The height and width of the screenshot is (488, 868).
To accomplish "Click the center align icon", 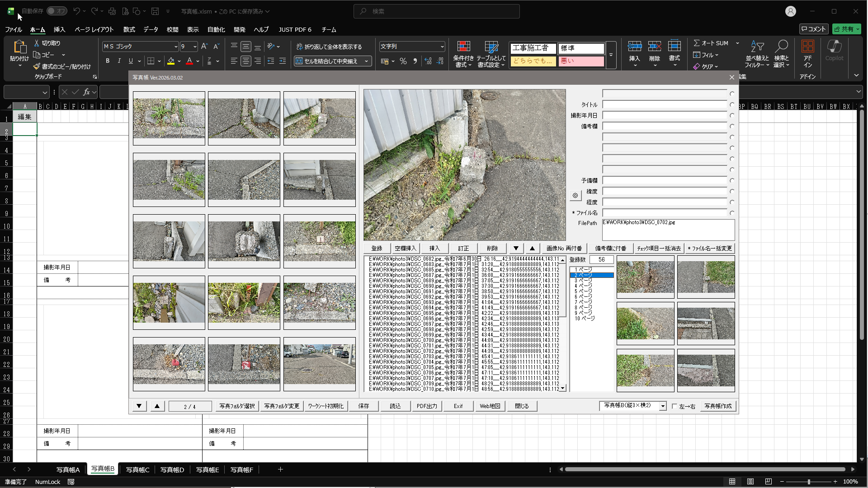I will click(245, 61).
